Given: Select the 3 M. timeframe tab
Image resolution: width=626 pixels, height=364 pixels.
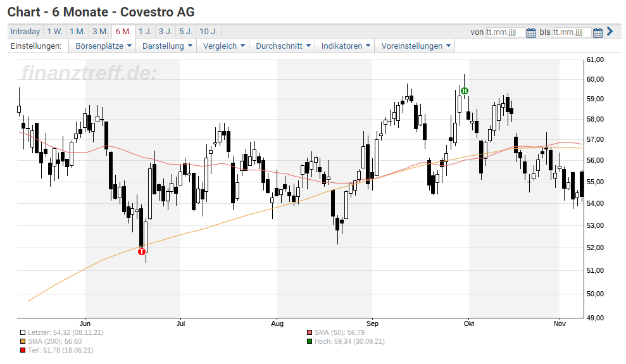Looking at the screenshot, I should 100,32.
